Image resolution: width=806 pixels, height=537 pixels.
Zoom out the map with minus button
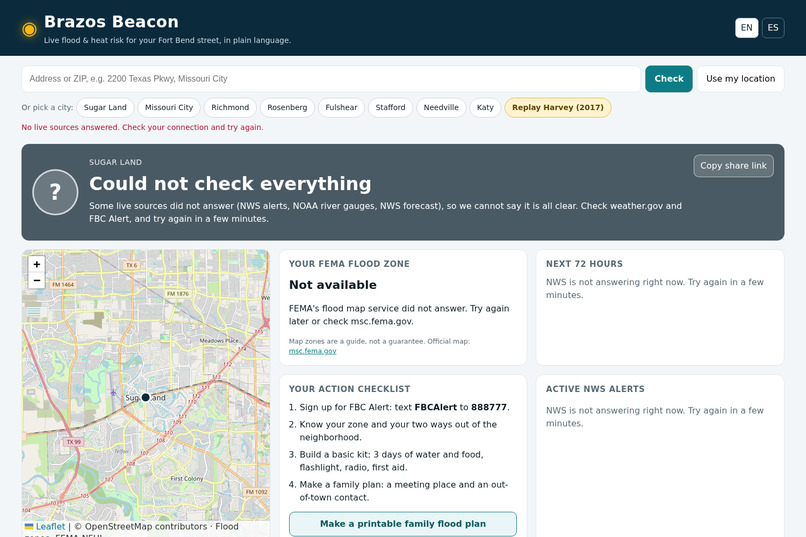coord(36,280)
